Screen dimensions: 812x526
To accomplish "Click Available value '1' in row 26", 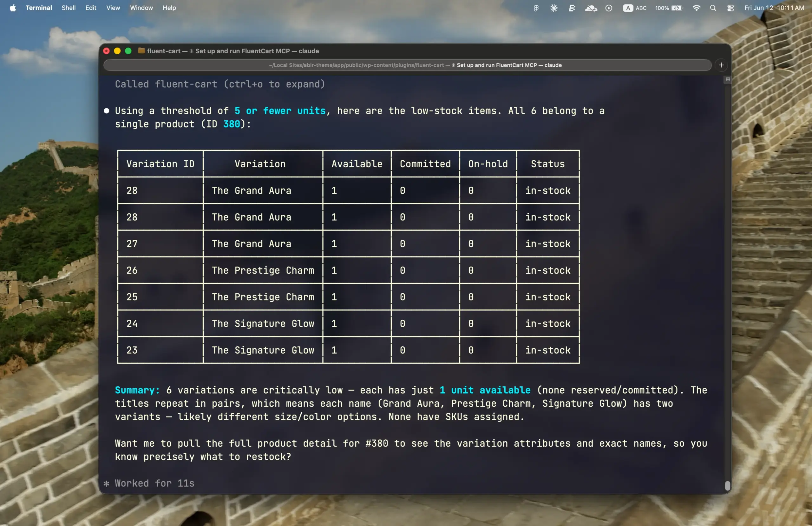I will pos(334,270).
